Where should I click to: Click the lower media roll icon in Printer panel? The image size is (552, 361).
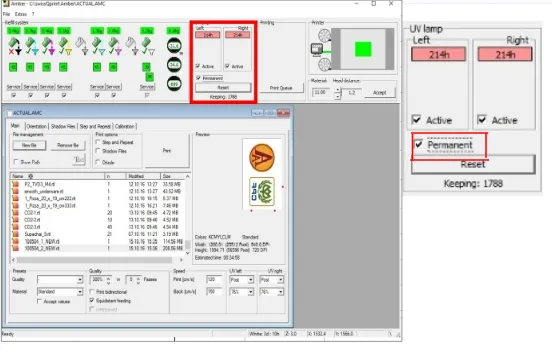coord(324,64)
